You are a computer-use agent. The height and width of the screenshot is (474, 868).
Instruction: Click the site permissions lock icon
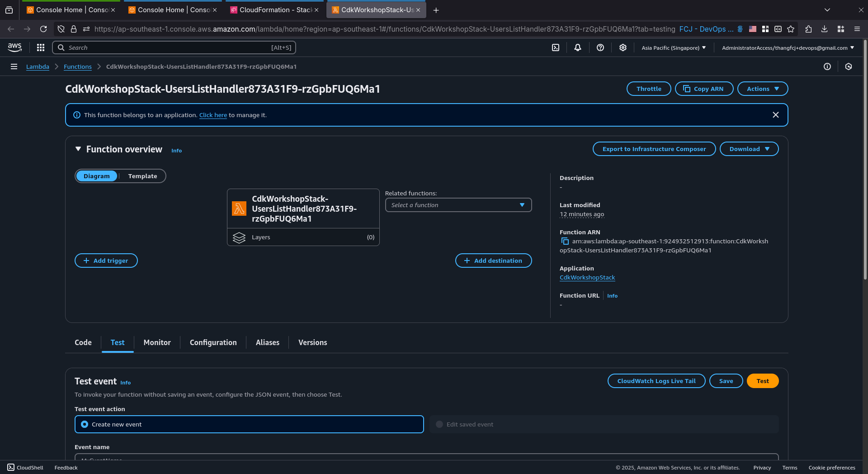74,29
